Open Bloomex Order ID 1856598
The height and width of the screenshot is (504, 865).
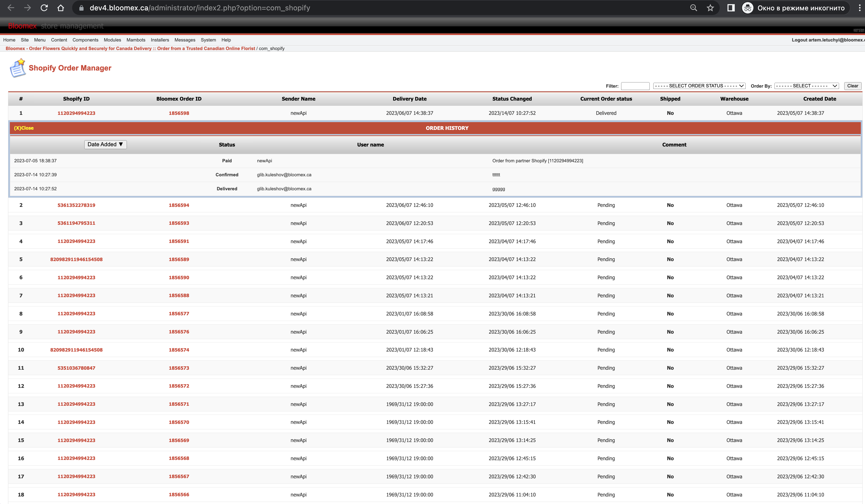(x=179, y=113)
